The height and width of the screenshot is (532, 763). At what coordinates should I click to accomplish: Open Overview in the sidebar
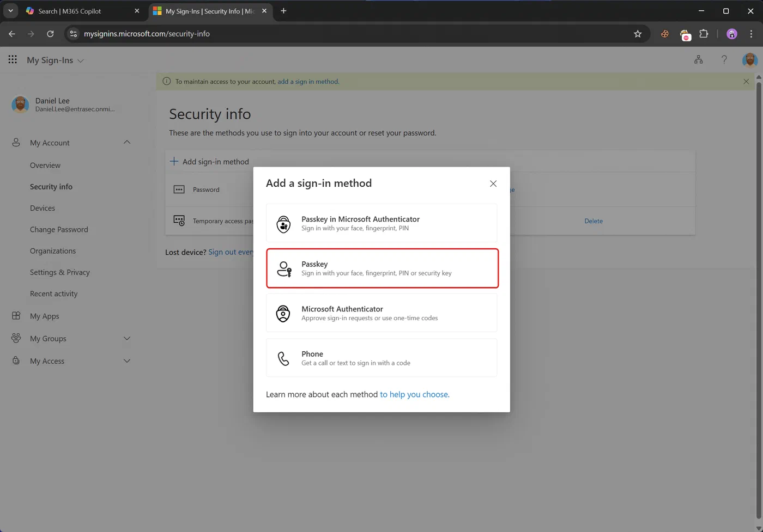point(45,165)
